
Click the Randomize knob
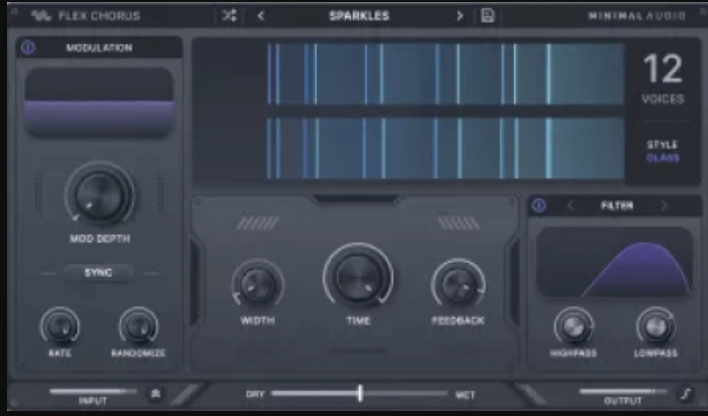click(x=139, y=325)
